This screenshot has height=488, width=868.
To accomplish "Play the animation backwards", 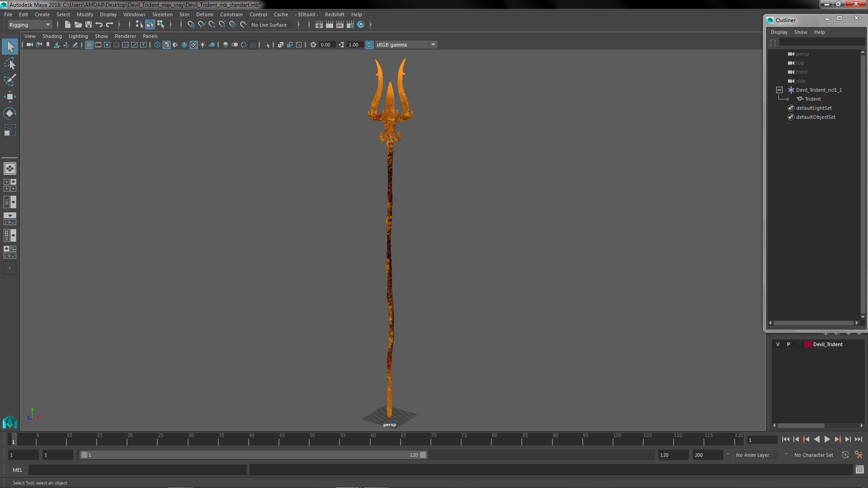I will 816,439.
